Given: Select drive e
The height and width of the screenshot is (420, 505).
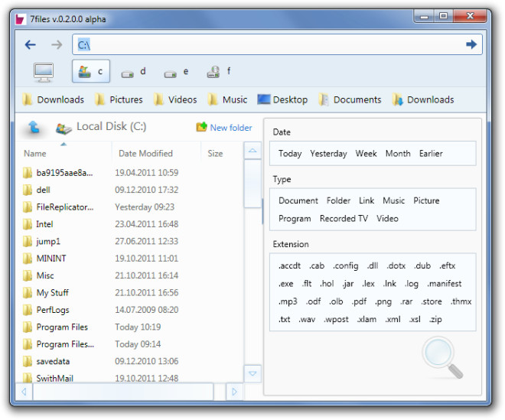Looking at the screenshot, I should pos(176,72).
